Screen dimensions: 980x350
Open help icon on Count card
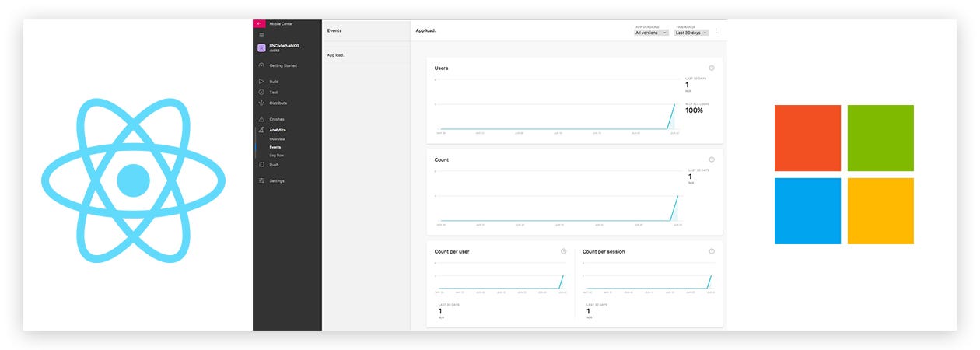(x=712, y=159)
